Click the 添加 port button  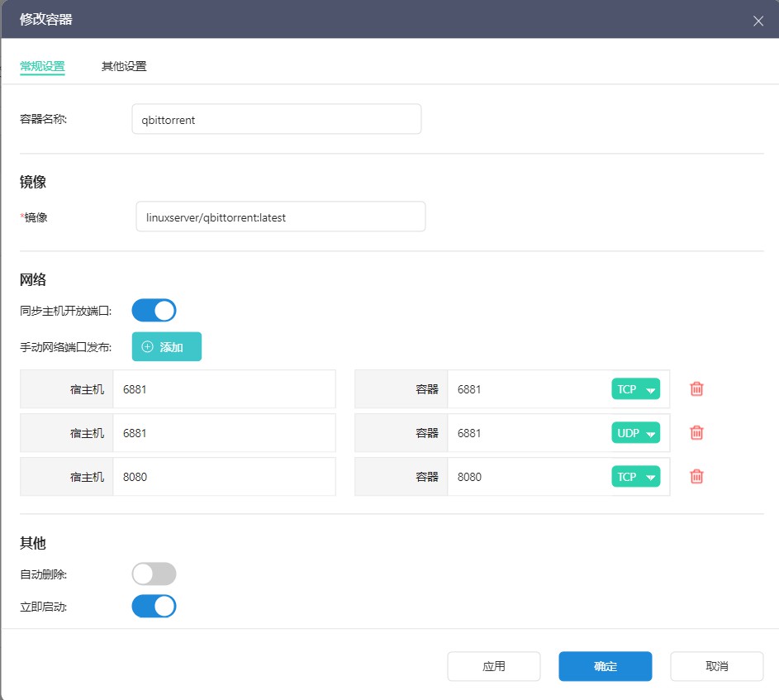167,347
